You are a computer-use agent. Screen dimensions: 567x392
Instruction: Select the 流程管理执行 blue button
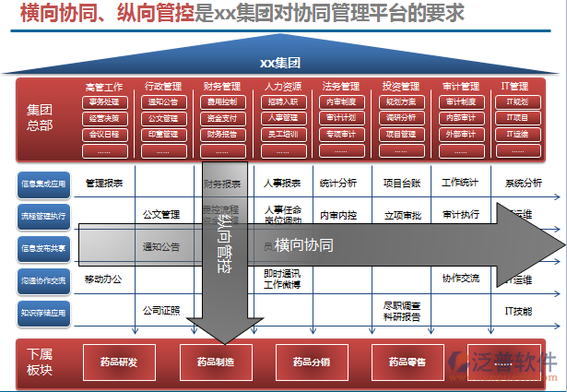pos(43,217)
